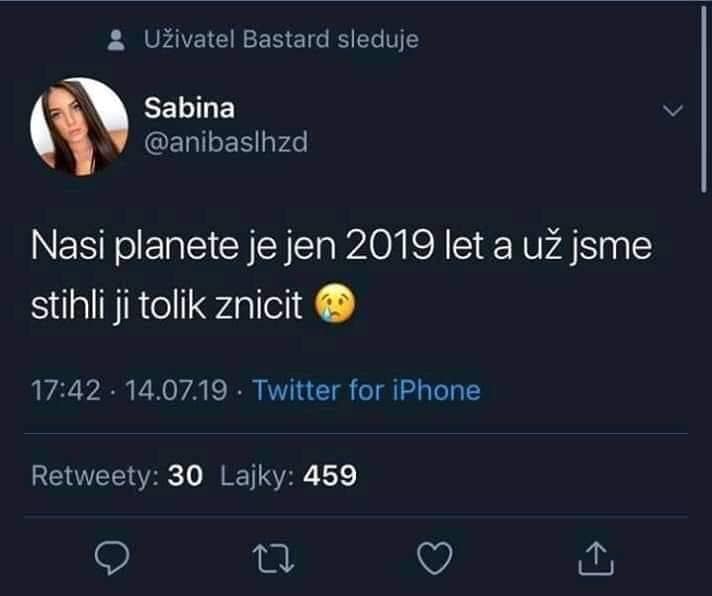Open the 'Twitter for iPhone' link

click(366, 390)
